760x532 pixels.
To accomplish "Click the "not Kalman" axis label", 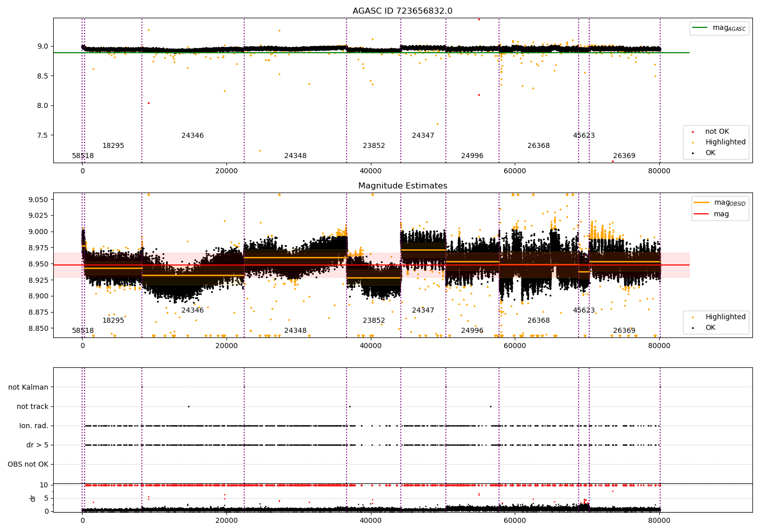I will click(x=28, y=387).
